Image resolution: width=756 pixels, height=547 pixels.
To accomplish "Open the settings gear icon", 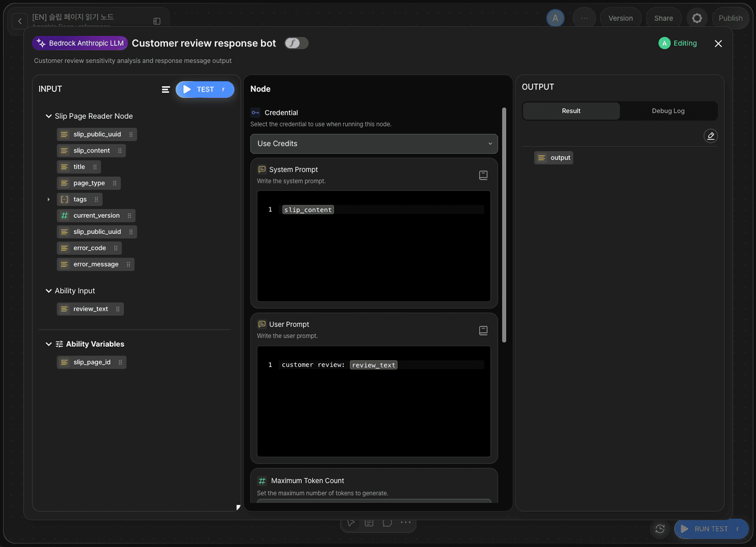I will pyautogui.click(x=697, y=18).
